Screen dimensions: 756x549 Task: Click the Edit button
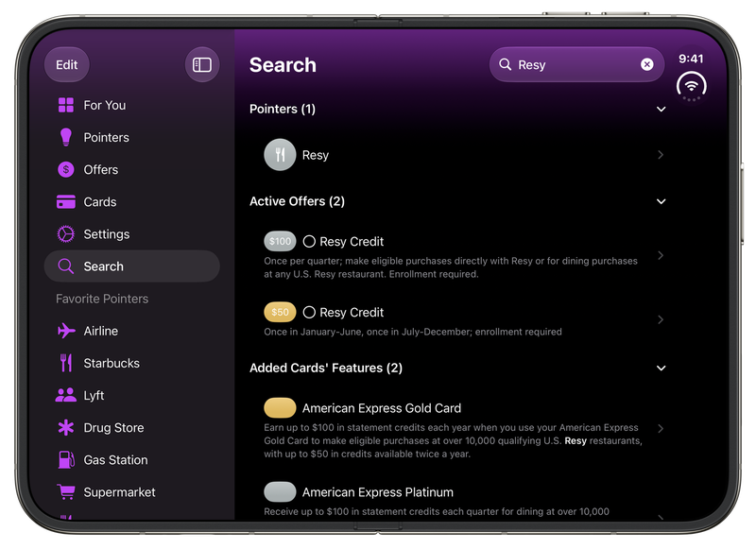pos(66,64)
